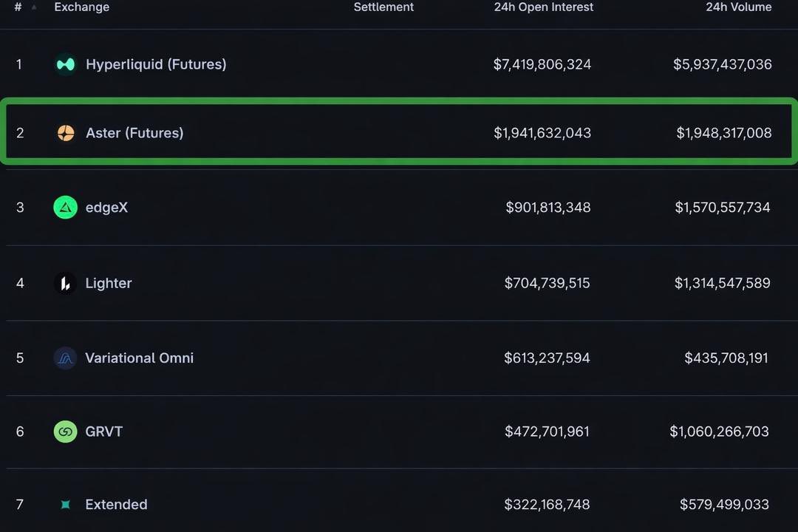Sort by 24h Volume column header
The height and width of the screenshot is (532, 798).
[x=738, y=7]
